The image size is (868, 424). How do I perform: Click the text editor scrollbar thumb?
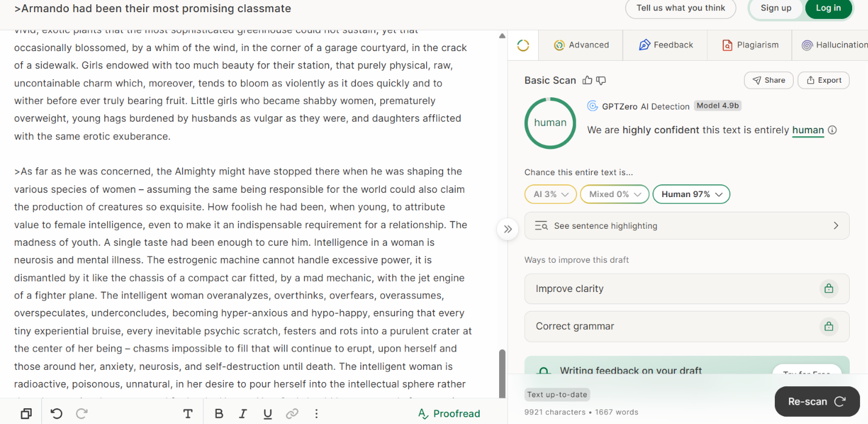(x=502, y=374)
